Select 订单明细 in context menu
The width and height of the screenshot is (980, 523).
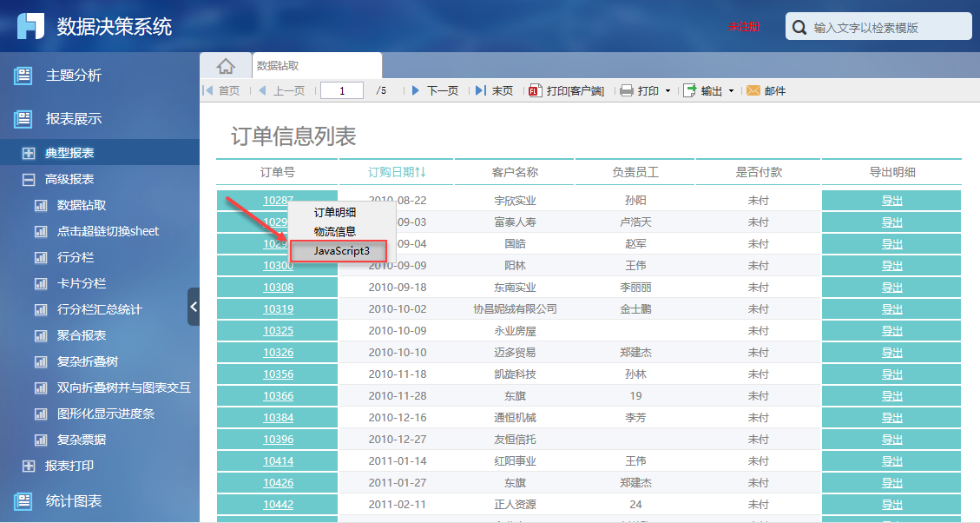tap(335, 213)
